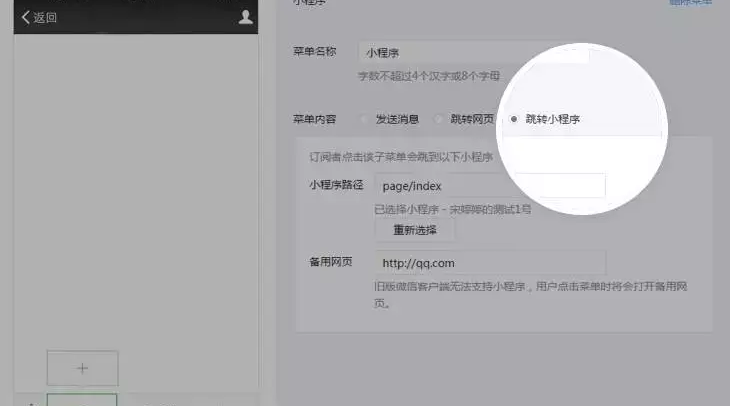The width and height of the screenshot is (730, 406).
Task: Add a submenu with the plus box
Action: pos(82,368)
